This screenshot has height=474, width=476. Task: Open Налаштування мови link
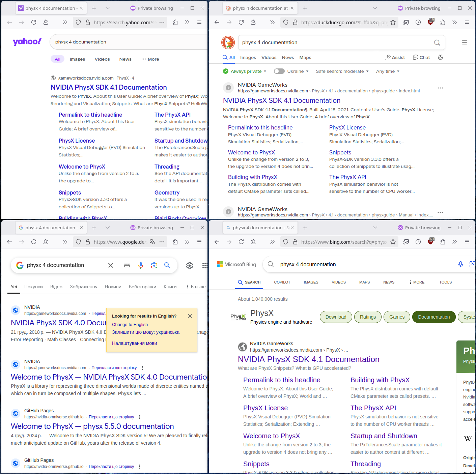(x=134, y=343)
